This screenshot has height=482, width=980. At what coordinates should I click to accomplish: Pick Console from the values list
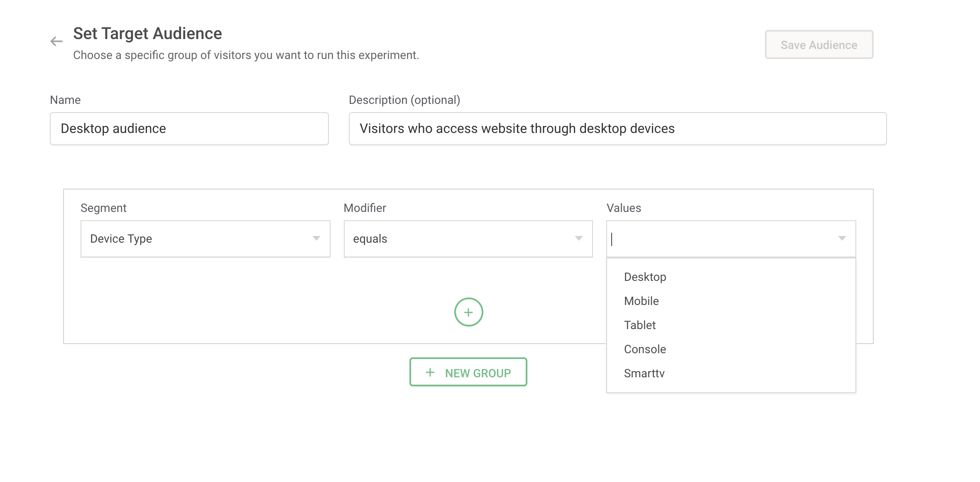[x=645, y=349]
